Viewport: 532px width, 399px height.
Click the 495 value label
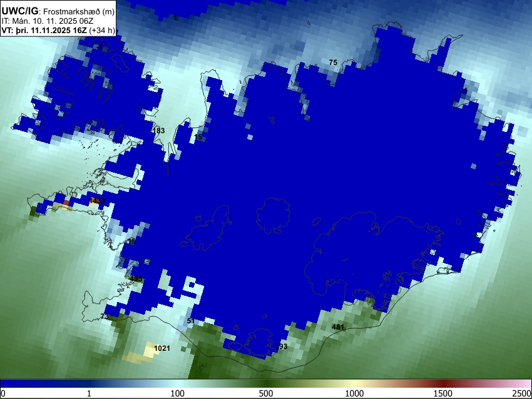(136, 279)
